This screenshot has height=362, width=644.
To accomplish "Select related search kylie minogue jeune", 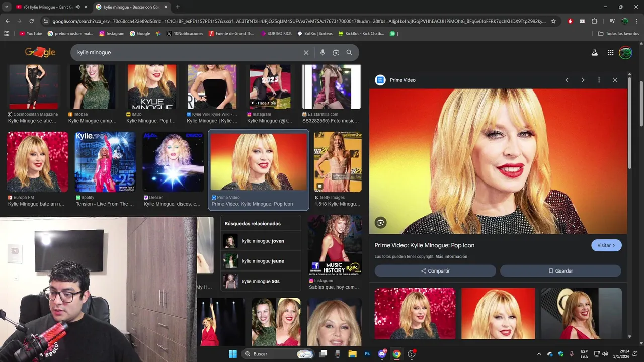I will click(x=261, y=261).
